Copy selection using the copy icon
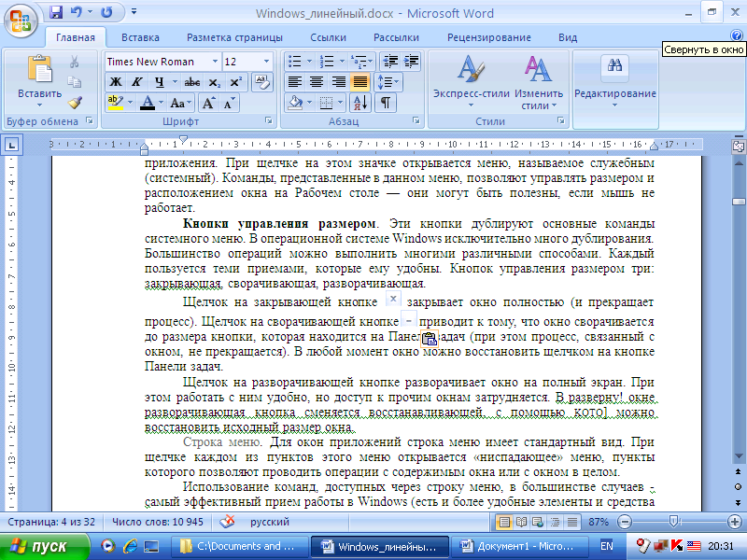747x560 pixels. pos(75,82)
